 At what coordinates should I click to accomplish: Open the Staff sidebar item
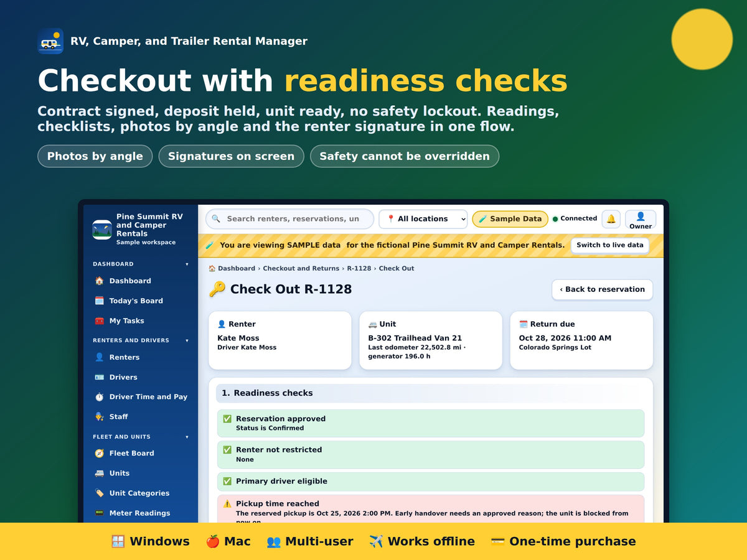[141, 417]
